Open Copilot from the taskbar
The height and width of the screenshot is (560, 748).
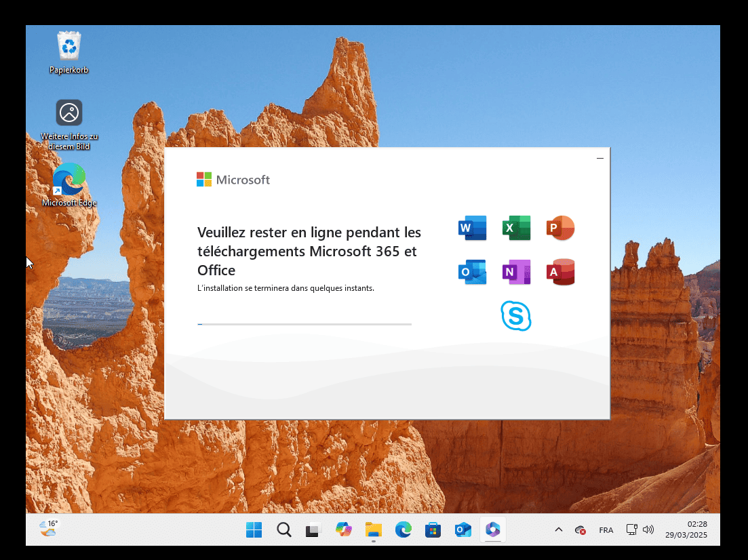tap(344, 530)
